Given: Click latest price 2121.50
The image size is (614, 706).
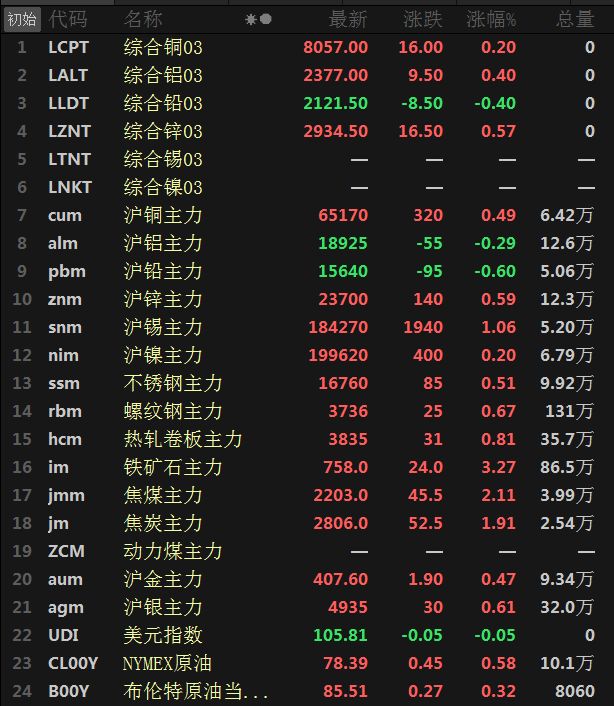Looking at the screenshot, I should (335, 103).
